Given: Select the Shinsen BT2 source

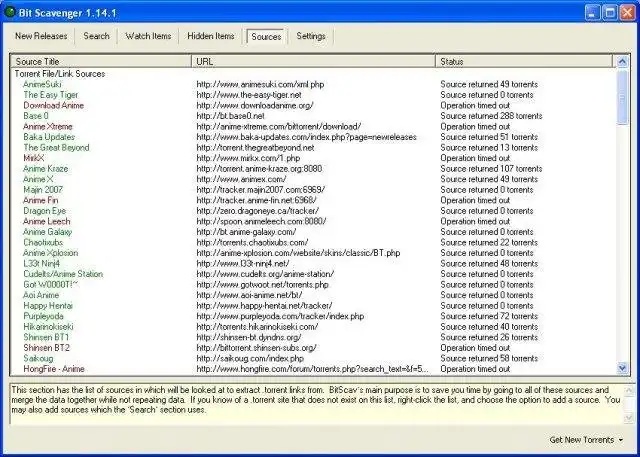Looking at the screenshot, I should 47,348.
